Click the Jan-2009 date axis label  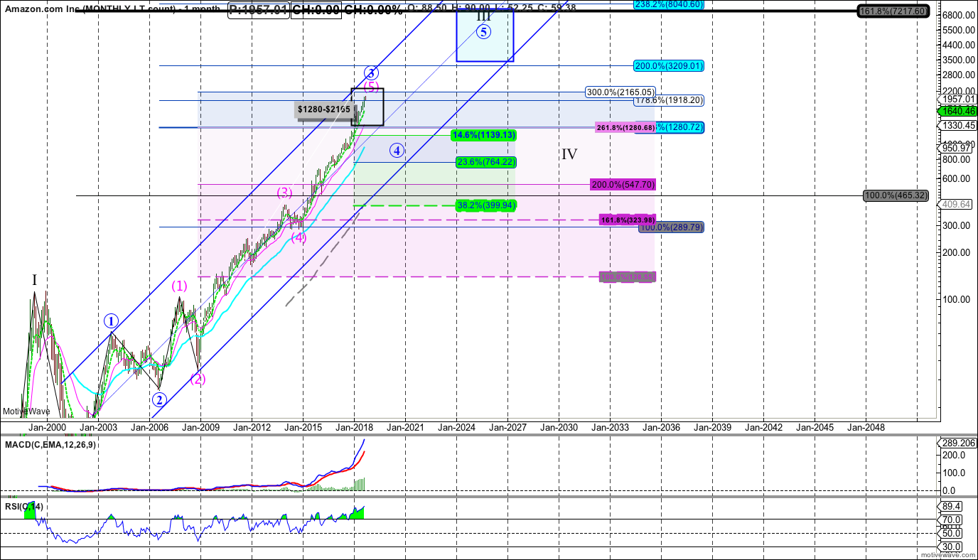click(200, 427)
